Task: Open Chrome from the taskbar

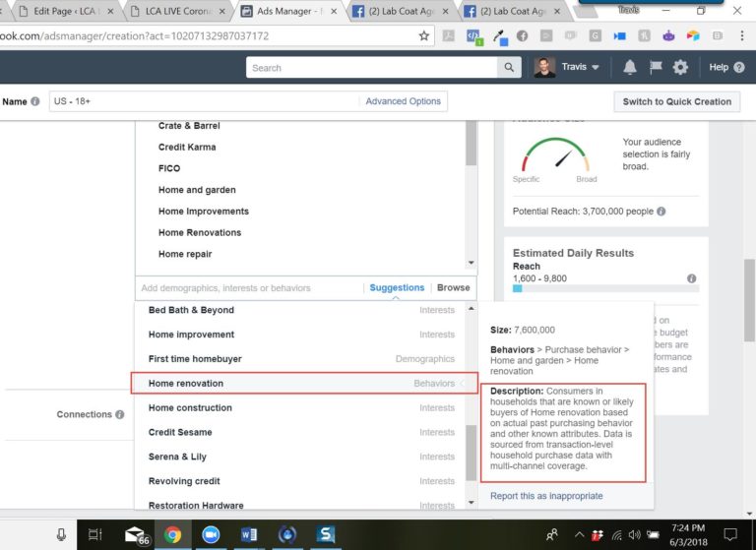Action: tap(172, 534)
